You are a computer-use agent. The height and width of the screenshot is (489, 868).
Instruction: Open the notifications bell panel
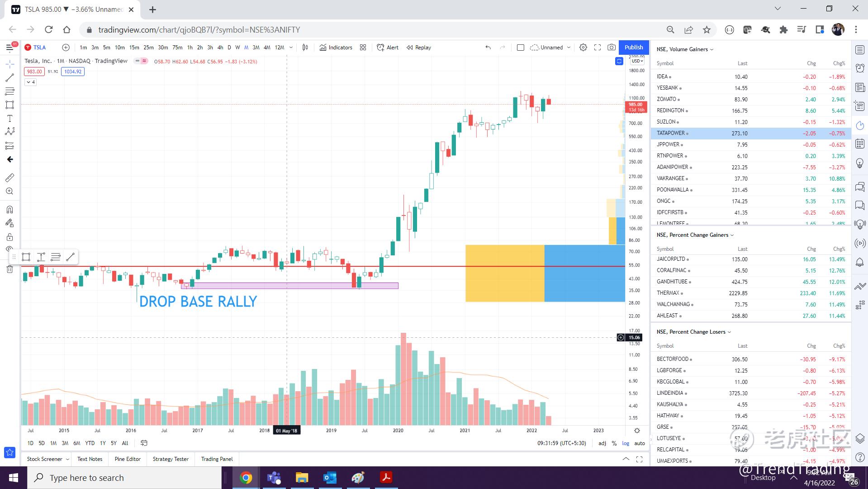(x=860, y=263)
